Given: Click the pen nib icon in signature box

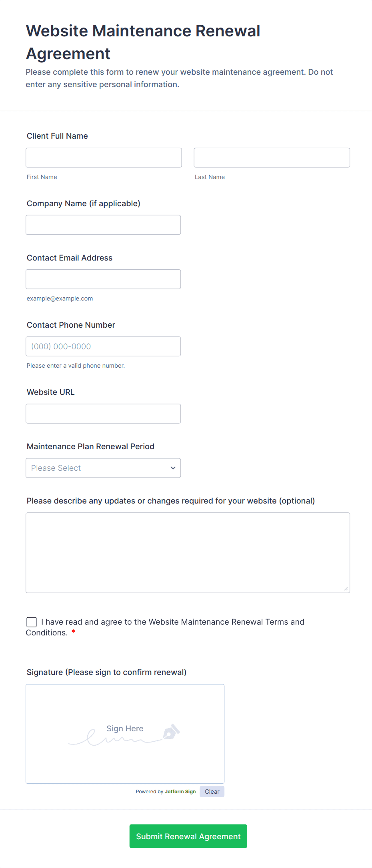Looking at the screenshot, I should [x=171, y=732].
